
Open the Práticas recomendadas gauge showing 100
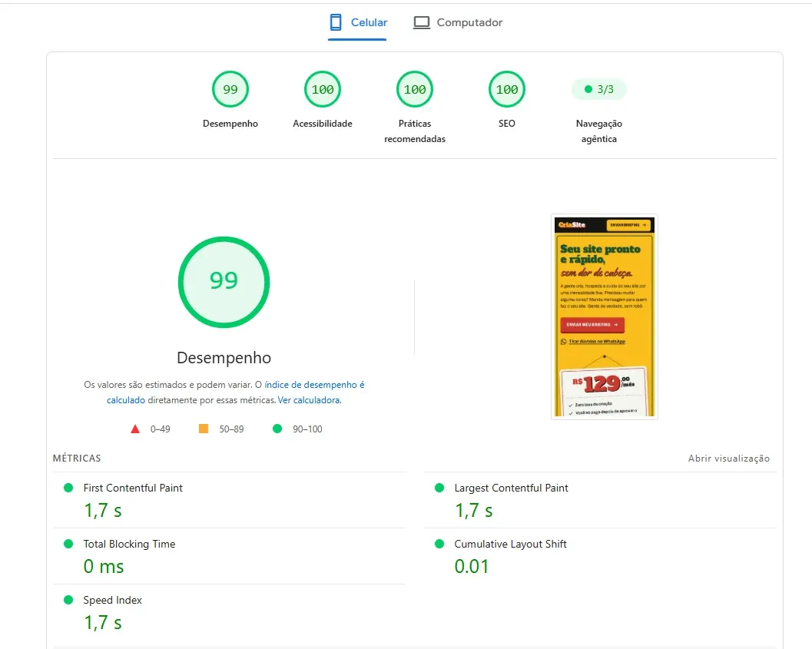(415, 89)
